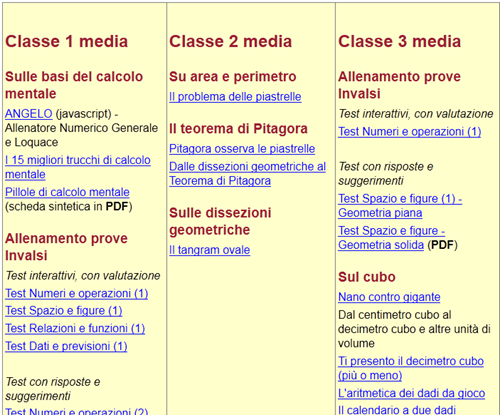This screenshot has height=415, width=500.
Task: Click "Sulle basi del calcolo mentale" heading
Action: (74, 85)
